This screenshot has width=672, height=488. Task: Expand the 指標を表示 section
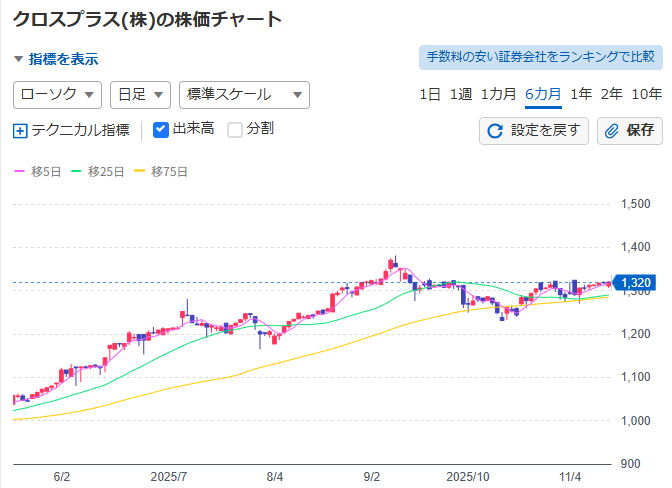pos(56,59)
